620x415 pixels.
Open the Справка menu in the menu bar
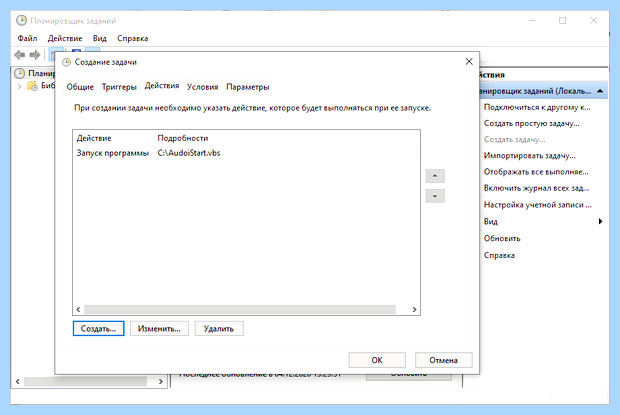[132, 38]
